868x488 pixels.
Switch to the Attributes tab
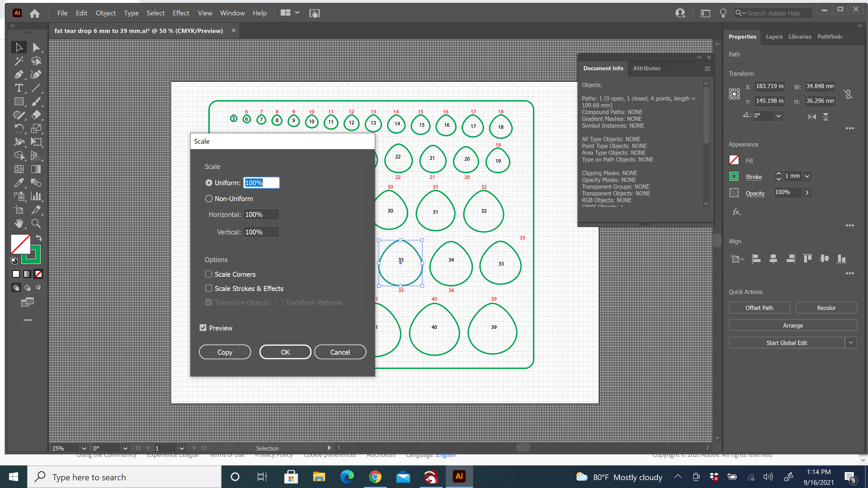tap(647, 68)
